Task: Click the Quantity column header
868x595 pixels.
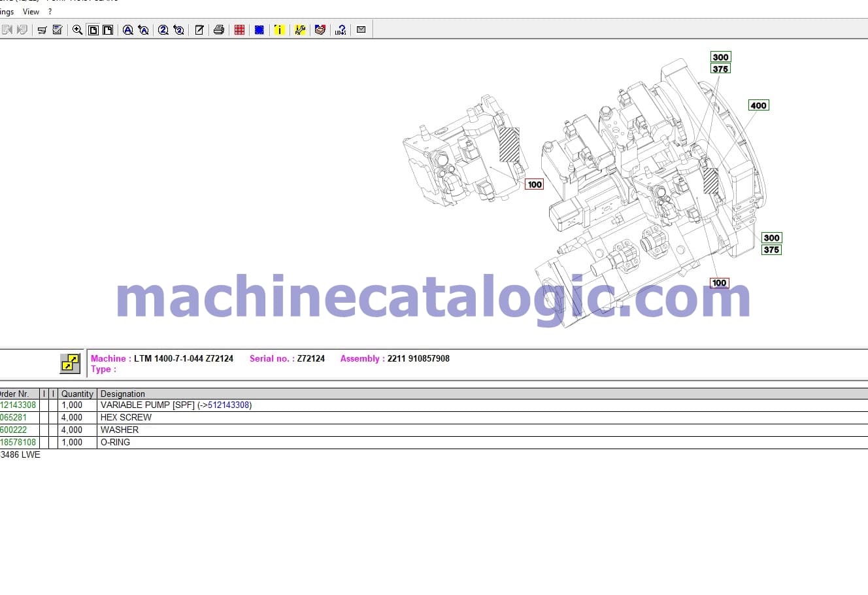Action: (77, 394)
